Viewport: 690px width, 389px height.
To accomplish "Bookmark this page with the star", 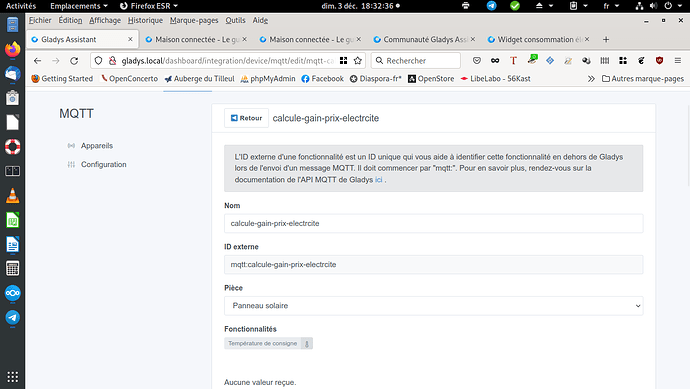I will [x=358, y=61].
